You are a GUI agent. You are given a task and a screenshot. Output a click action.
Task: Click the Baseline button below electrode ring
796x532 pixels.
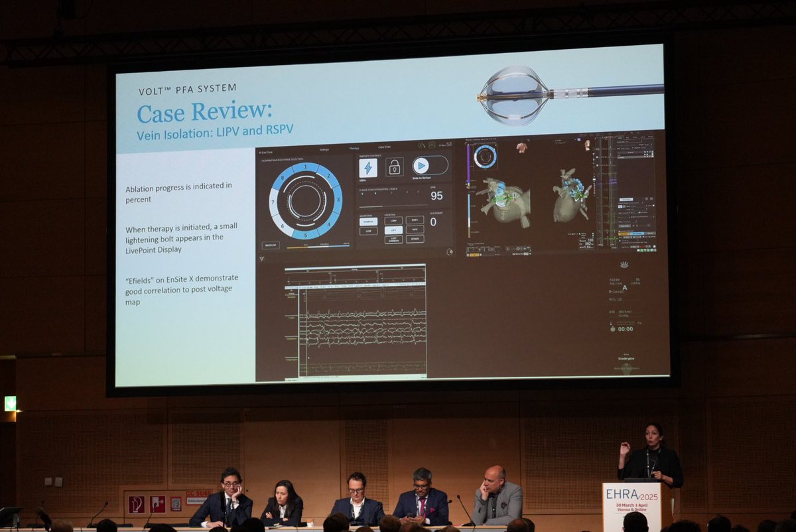pyautogui.click(x=271, y=245)
